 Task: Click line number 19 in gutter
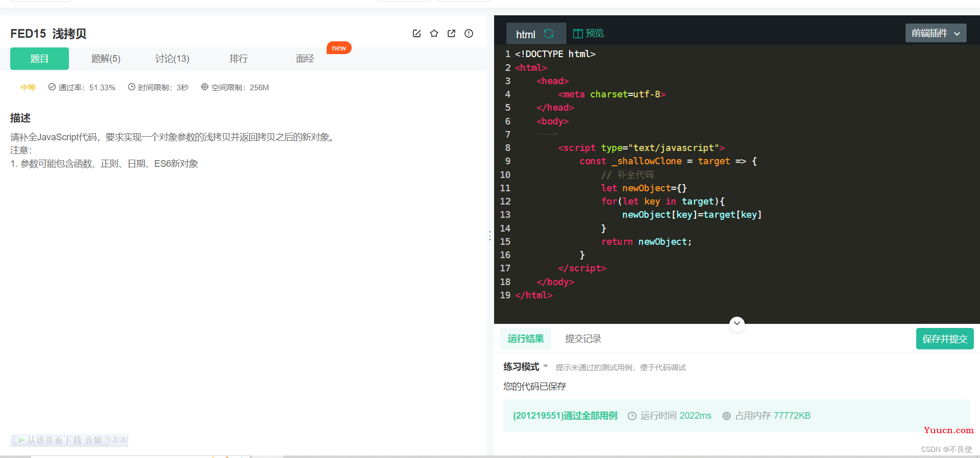[505, 295]
